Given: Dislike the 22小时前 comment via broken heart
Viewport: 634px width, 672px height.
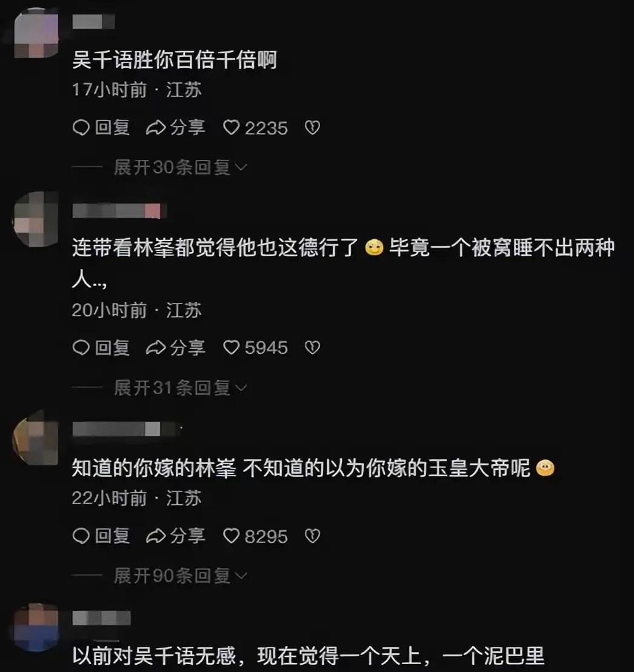Looking at the screenshot, I should coord(312,536).
